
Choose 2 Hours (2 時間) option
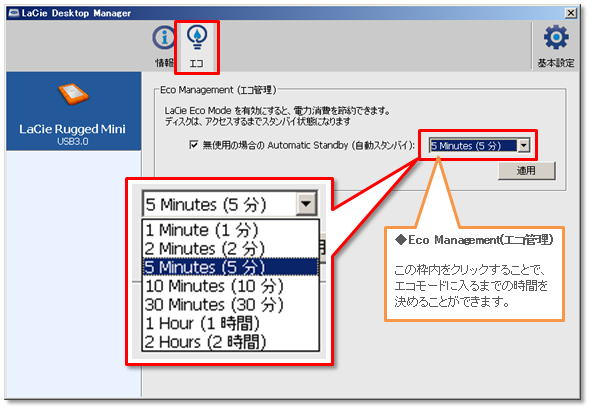tap(230, 342)
